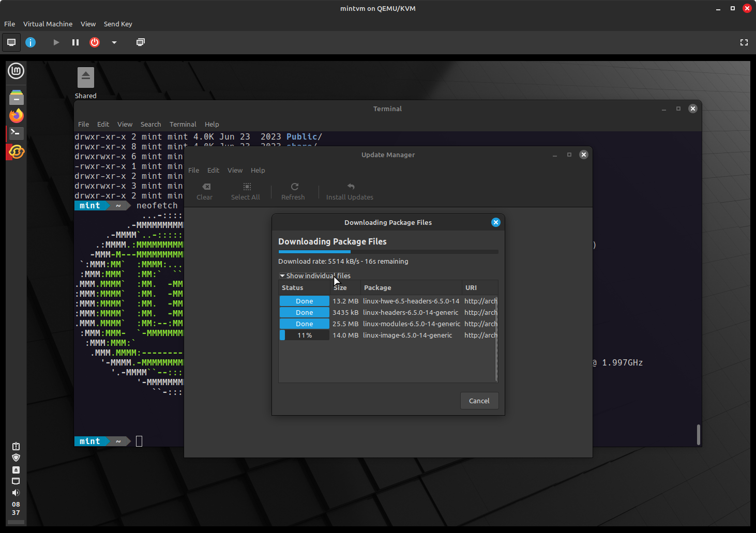Click the Update Manager shield tray icon
Image resolution: width=756 pixels, height=533 pixels.
[x=16, y=458]
